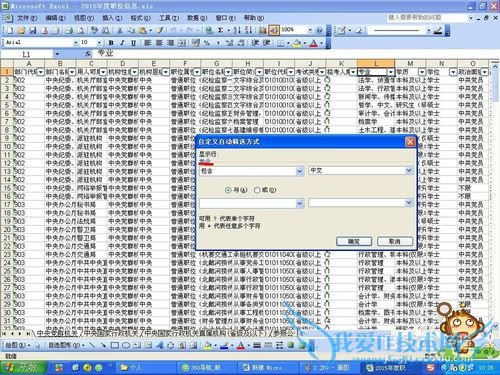Open the second condition operator dropdown
This screenshot has width=500, height=375.
click(299, 203)
